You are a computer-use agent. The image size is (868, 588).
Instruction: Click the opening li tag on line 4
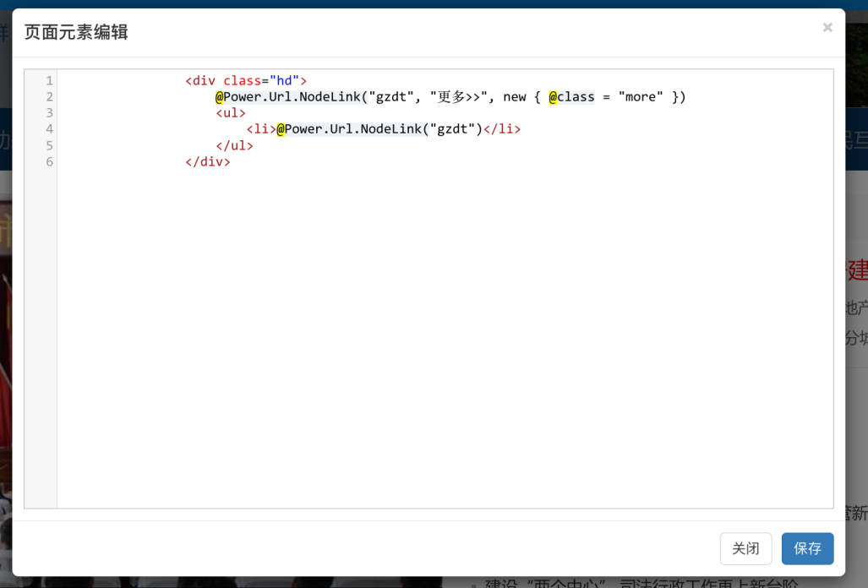(261, 129)
